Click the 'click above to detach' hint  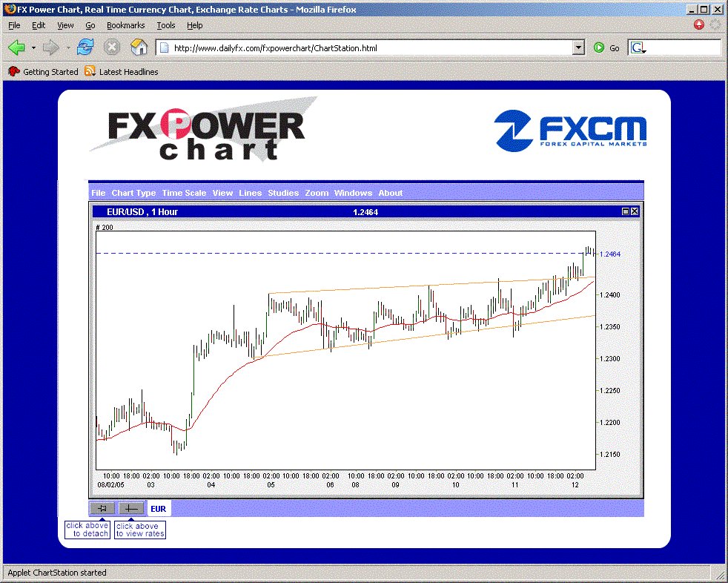(x=87, y=530)
